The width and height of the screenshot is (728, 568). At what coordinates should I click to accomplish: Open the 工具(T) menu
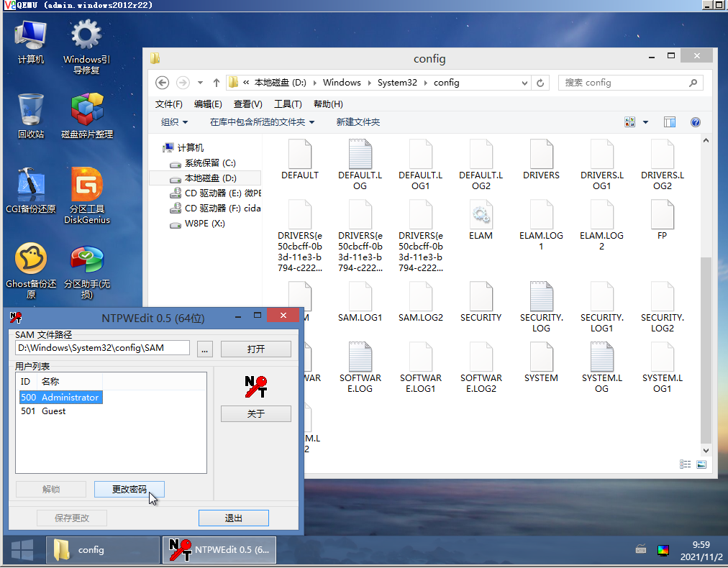click(x=288, y=104)
